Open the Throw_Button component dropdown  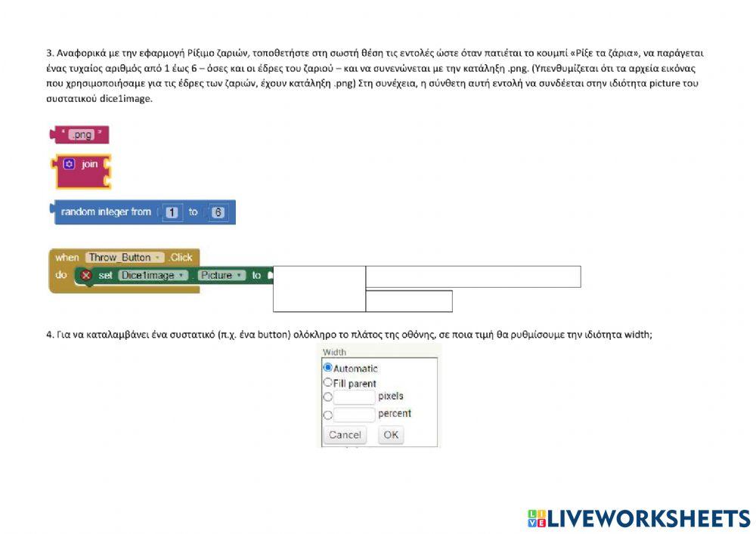pos(125,258)
